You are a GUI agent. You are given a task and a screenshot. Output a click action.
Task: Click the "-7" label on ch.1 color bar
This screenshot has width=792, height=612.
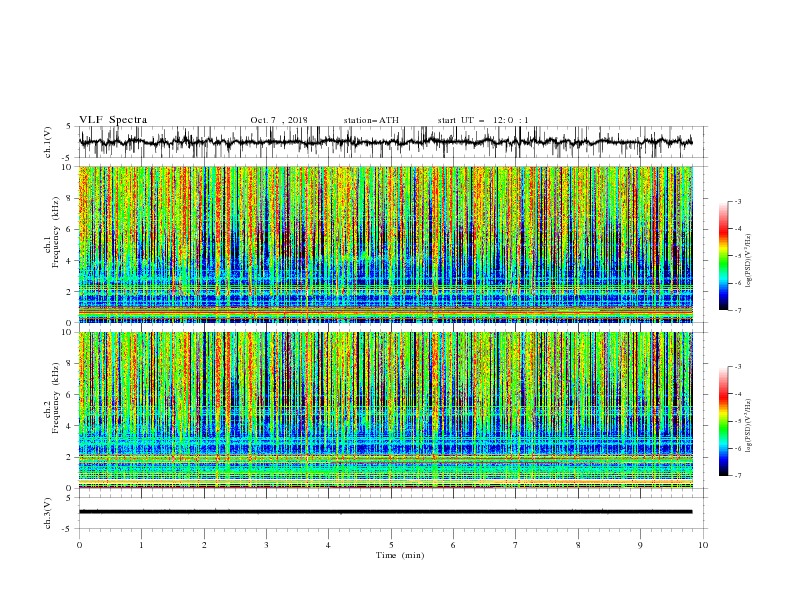click(x=738, y=310)
